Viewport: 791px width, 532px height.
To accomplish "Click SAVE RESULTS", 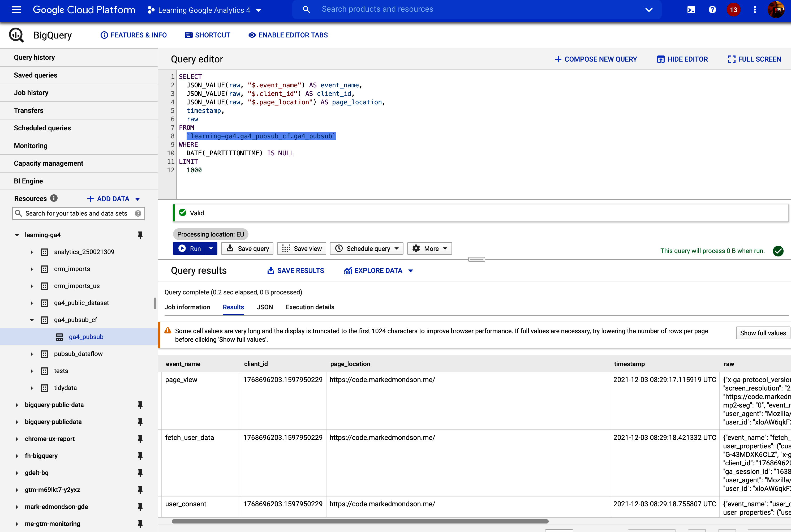I will click(x=295, y=271).
